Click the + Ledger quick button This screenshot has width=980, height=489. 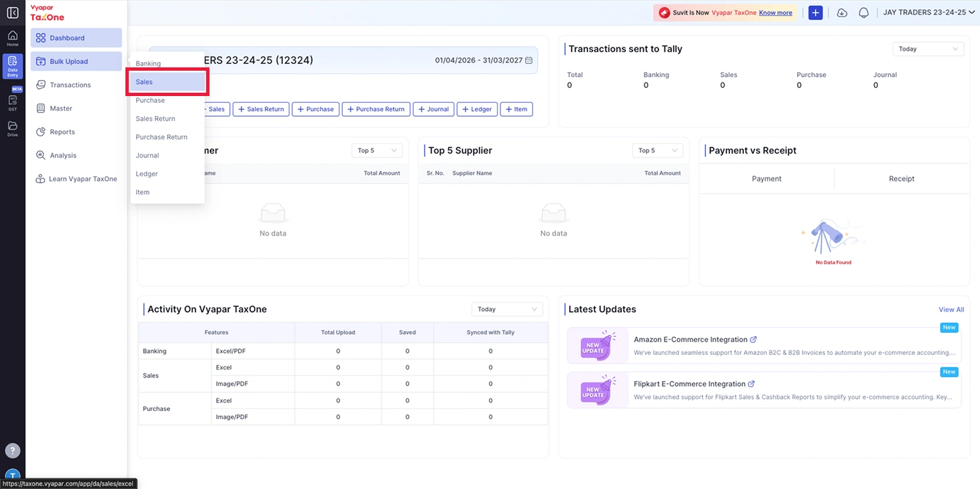pyautogui.click(x=477, y=109)
